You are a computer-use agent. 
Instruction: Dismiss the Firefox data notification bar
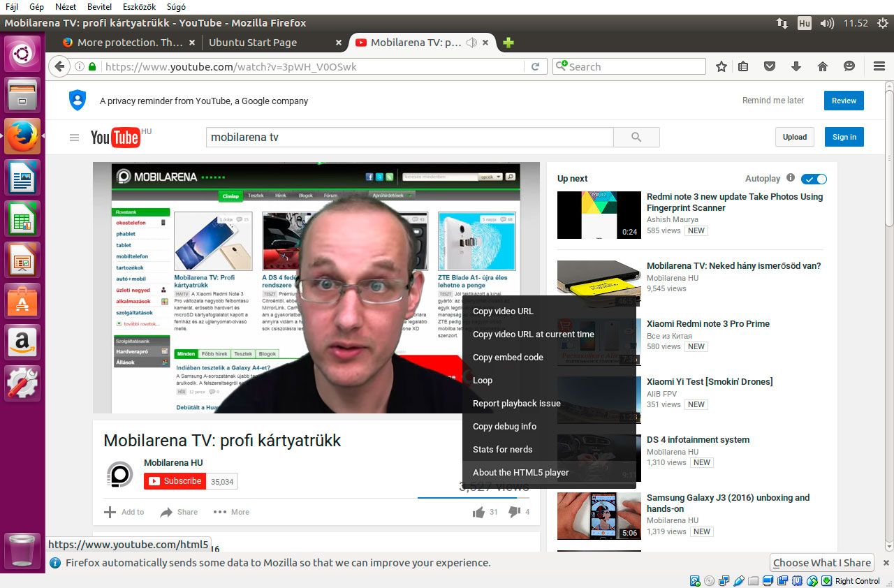(x=886, y=563)
